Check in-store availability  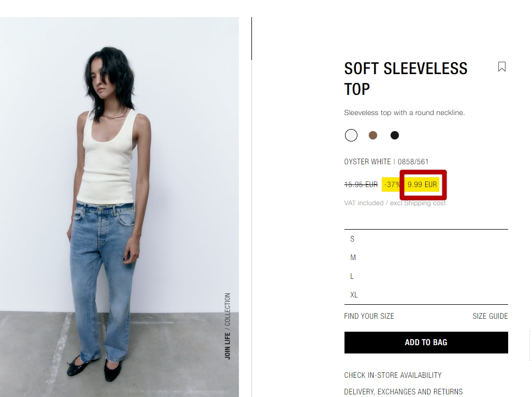point(393,375)
